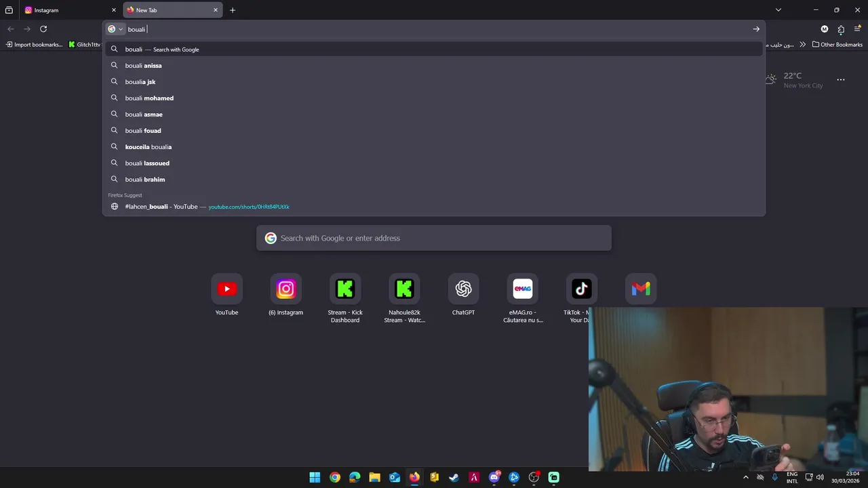The image size is (868, 488).
Task: Open Outlook from the taskbar
Action: pyautogui.click(x=395, y=477)
